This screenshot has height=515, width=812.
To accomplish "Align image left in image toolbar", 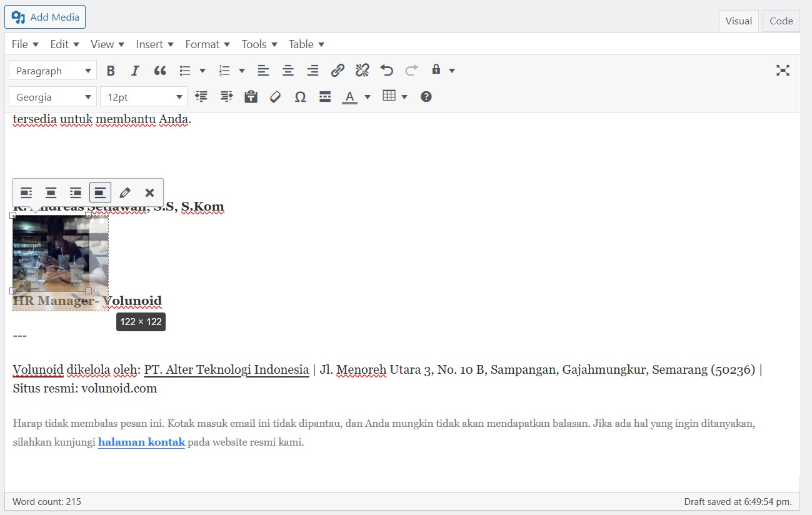I will click(x=26, y=192).
